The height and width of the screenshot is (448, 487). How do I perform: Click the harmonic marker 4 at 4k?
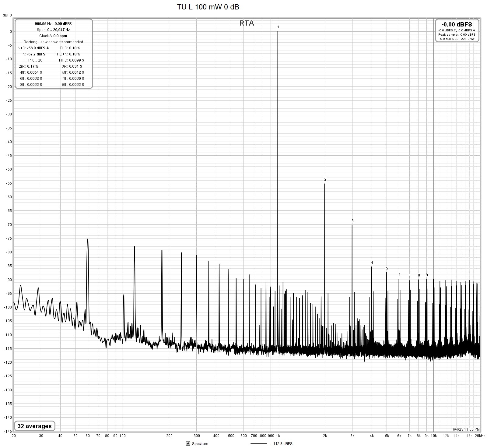(372, 263)
